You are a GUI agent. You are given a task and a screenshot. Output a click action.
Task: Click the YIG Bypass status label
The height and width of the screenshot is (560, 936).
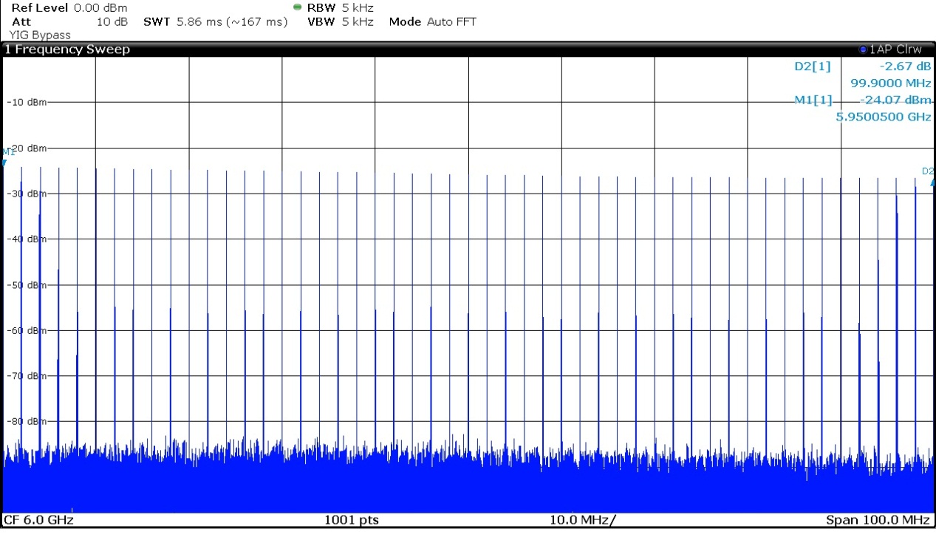coord(40,35)
